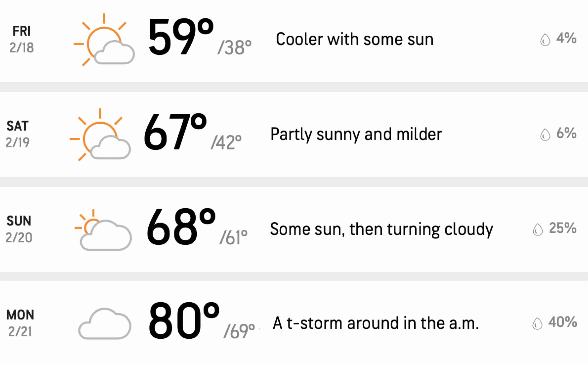This screenshot has height=365, width=588.
Task: Click the 80° high temperature
Action: click(x=184, y=321)
